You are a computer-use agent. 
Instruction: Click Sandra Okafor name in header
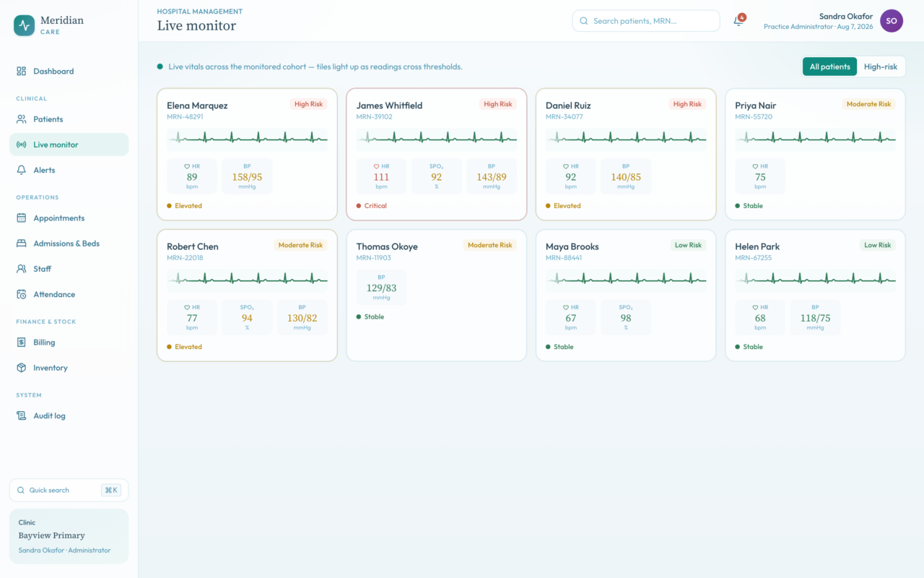[846, 17]
